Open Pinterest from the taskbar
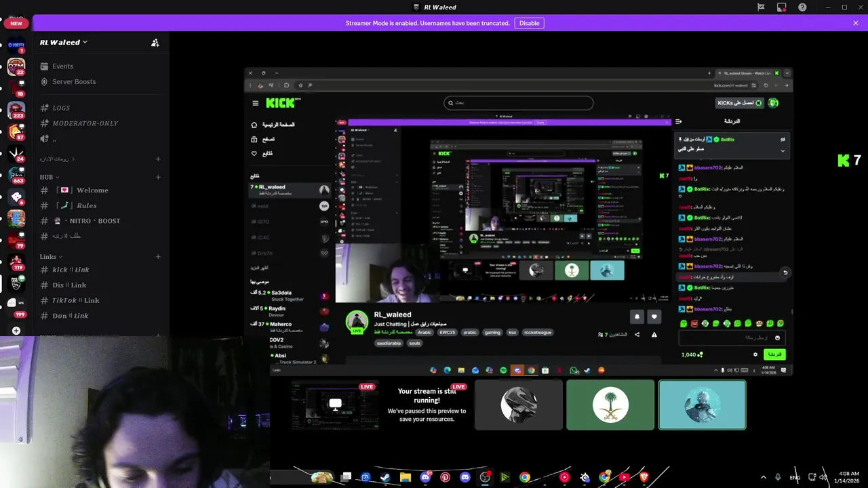Viewport: 868px width, 488px height. (x=445, y=477)
